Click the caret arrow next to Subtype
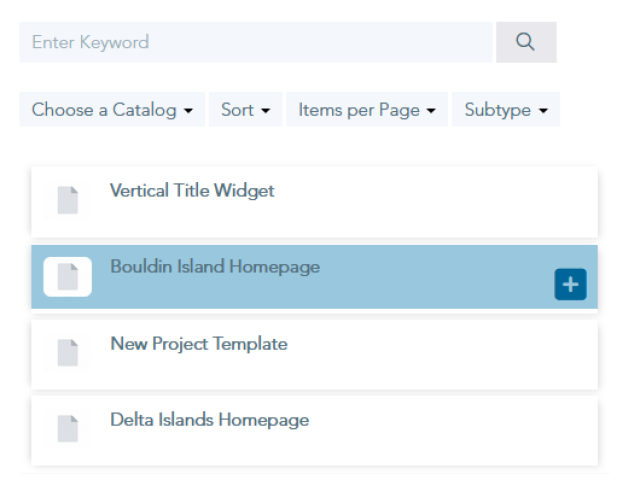The height and width of the screenshot is (480, 640). (x=543, y=111)
